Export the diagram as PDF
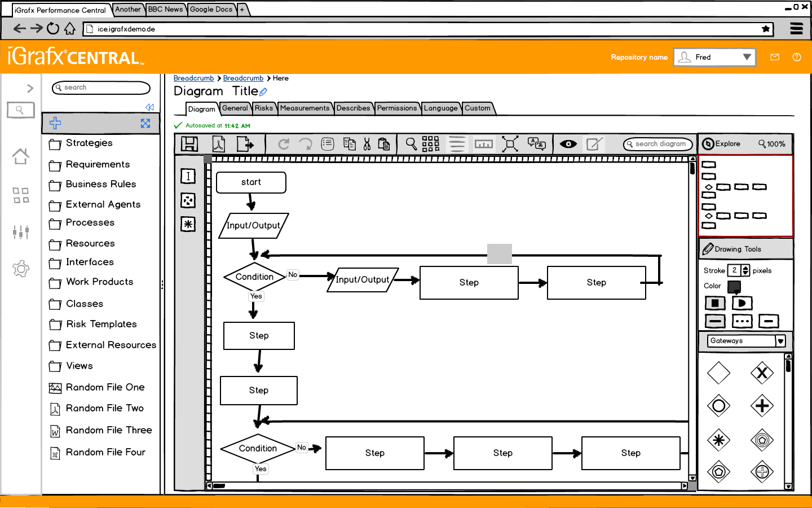Viewport: 812px width, 508px height. (x=219, y=144)
